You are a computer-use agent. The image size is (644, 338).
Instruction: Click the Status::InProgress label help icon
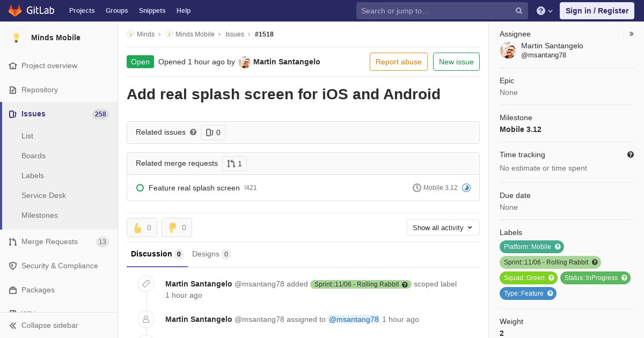pyautogui.click(x=624, y=278)
